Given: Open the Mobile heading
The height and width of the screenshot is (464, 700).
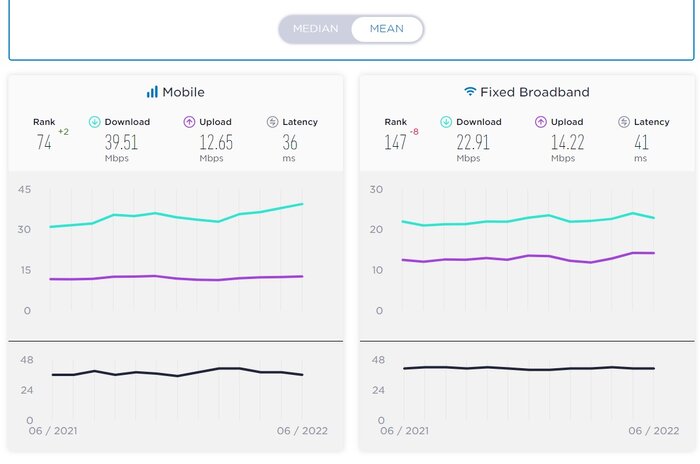Looking at the screenshot, I should tap(183, 92).
